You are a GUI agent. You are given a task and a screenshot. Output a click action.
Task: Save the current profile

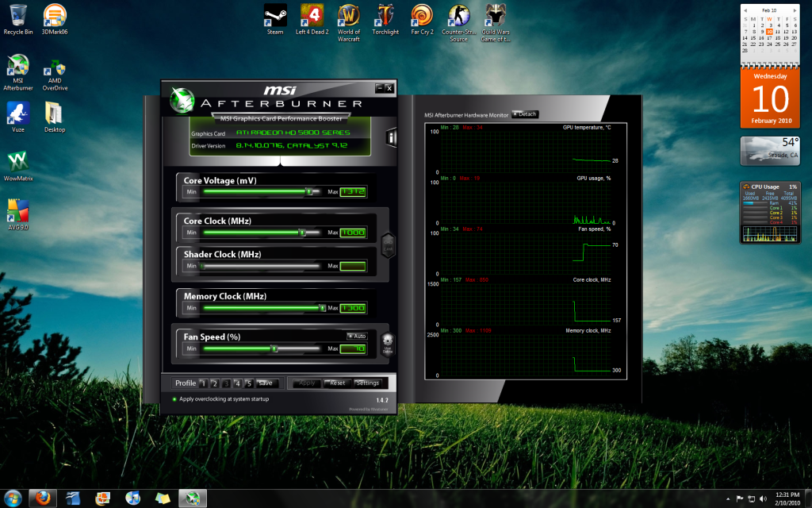265,383
